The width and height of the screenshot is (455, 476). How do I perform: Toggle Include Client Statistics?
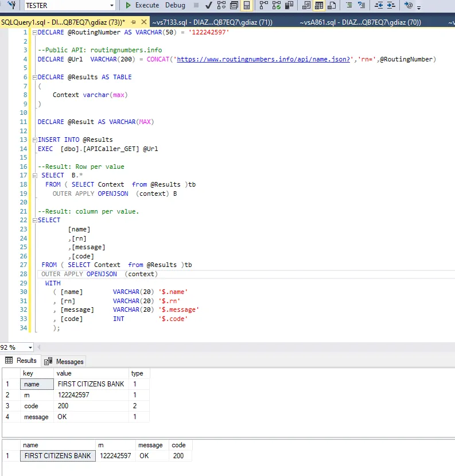290,6
